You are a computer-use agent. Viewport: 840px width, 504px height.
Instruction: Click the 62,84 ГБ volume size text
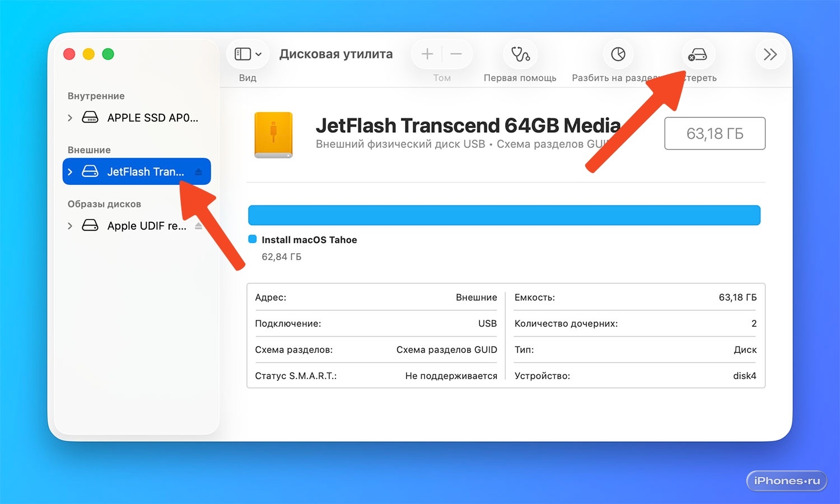282,257
